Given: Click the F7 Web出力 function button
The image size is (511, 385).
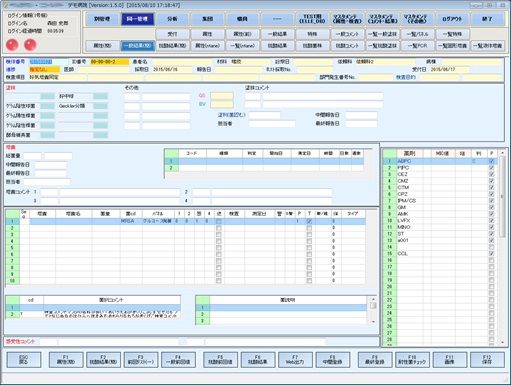Looking at the screenshot, I should pos(295,360).
